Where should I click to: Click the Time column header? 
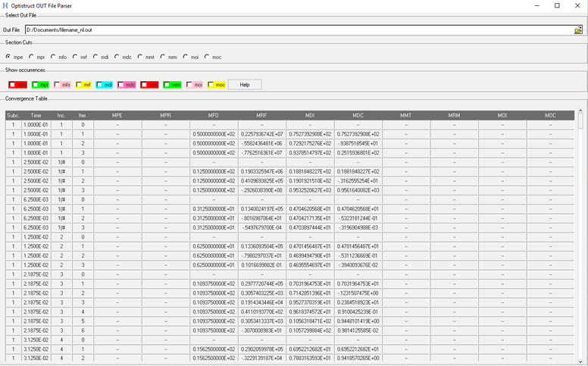coord(36,115)
